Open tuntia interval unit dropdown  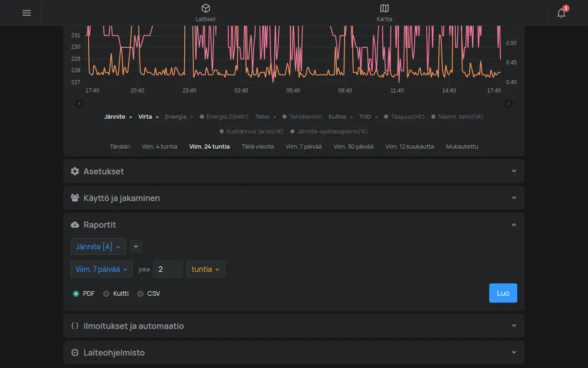pos(205,269)
